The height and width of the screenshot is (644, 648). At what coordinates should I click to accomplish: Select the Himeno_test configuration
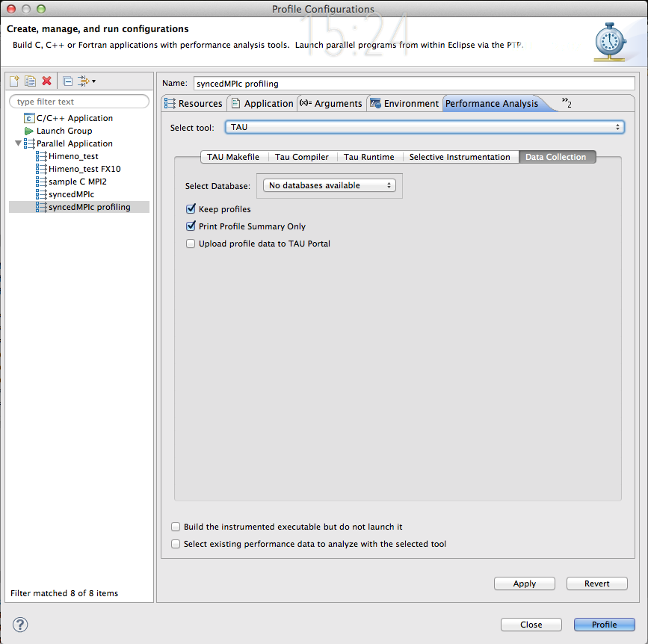coord(73,156)
